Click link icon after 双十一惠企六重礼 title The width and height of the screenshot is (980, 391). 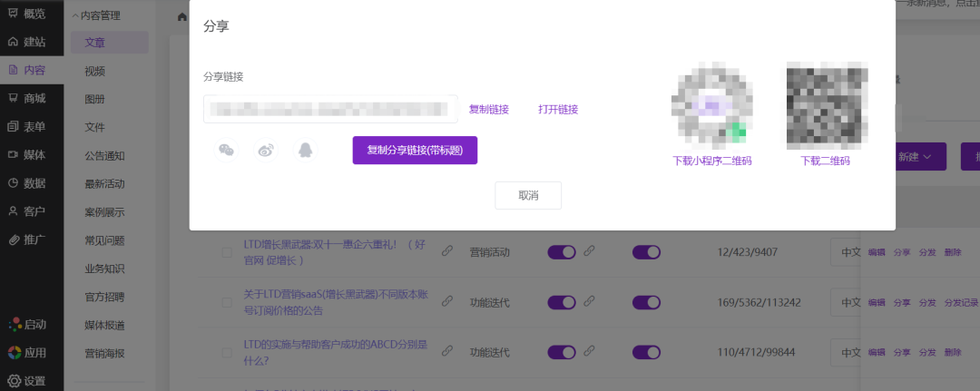446,251
